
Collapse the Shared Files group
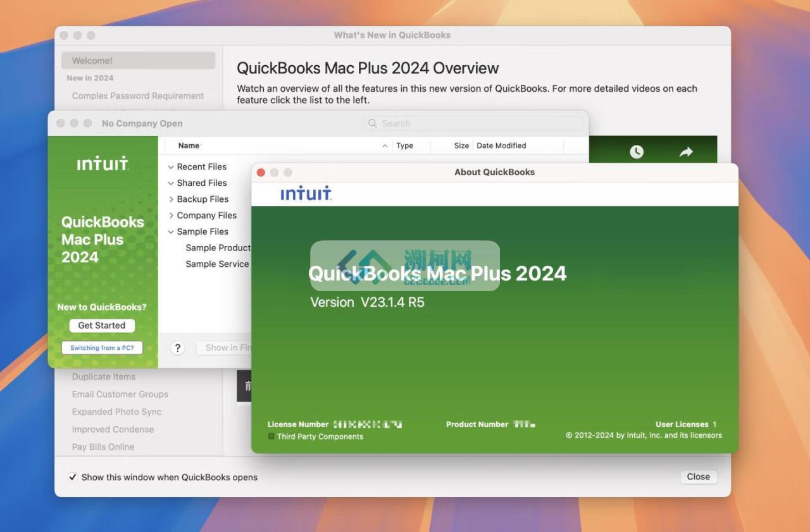[171, 183]
